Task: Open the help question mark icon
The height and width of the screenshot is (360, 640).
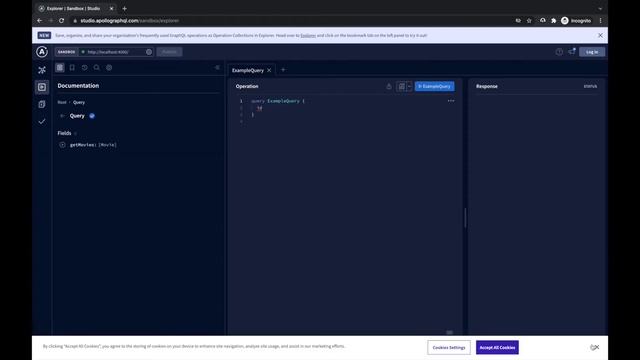Action: coord(559,52)
